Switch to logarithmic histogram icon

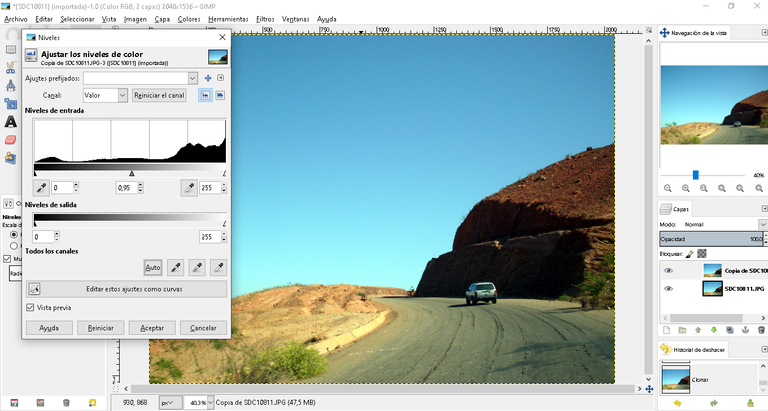point(220,95)
